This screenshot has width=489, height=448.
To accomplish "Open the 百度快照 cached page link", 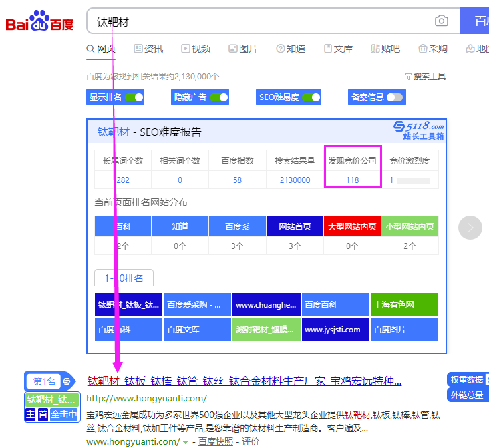I will pyautogui.click(x=216, y=441).
